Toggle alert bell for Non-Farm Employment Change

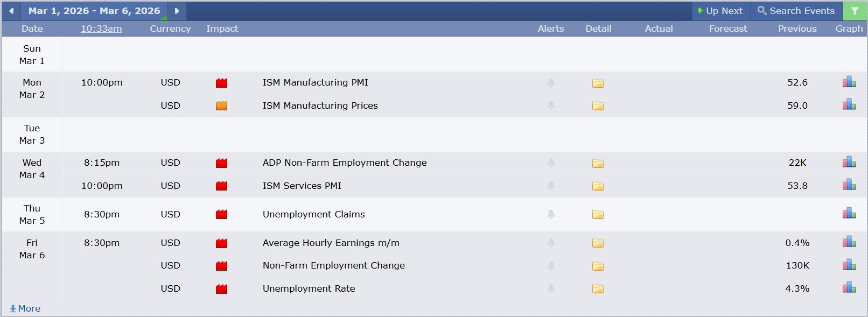pyautogui.click(x=551, y=266)
